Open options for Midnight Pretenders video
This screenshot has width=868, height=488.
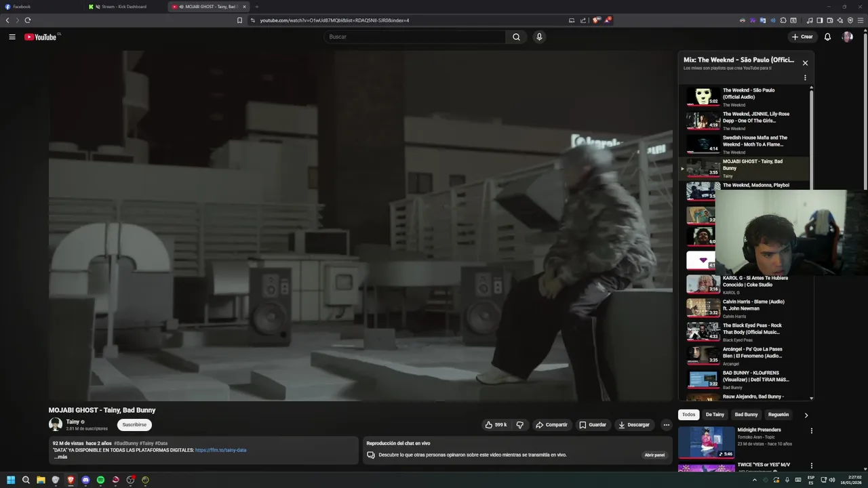click(x=811, y=430)
